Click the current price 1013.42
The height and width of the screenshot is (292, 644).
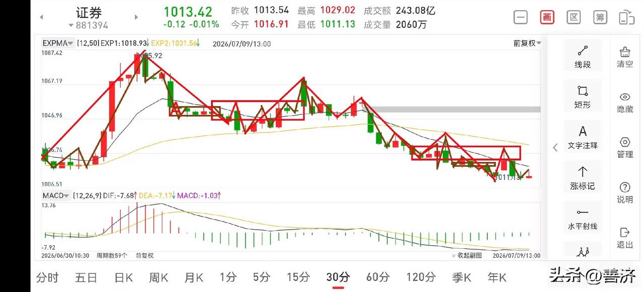pos(188,12)
